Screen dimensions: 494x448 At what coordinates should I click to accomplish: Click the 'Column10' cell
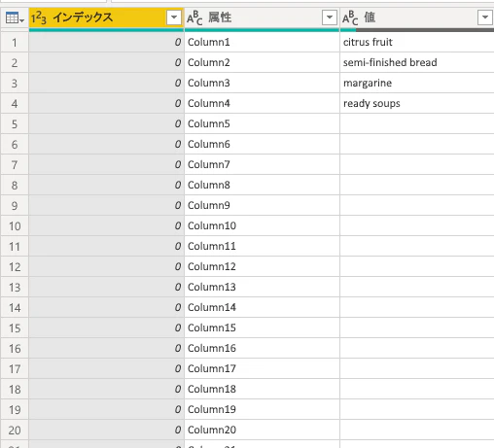pos(262,225)
